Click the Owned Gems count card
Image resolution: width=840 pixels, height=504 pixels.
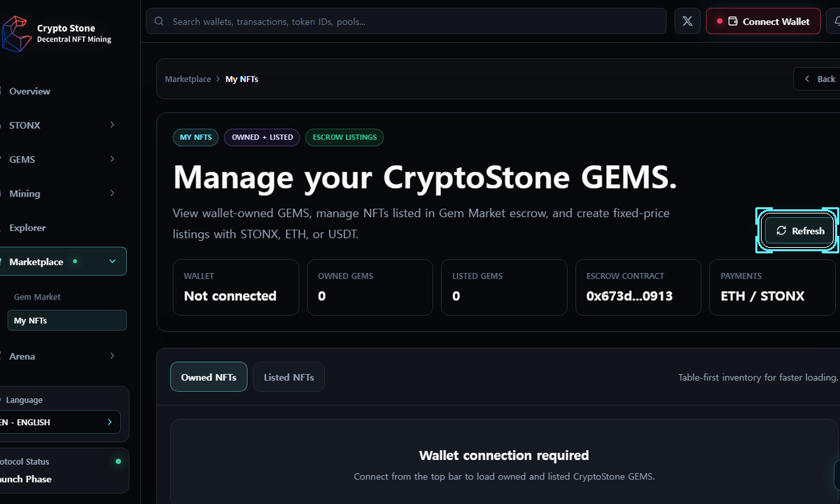click(370, 288)
